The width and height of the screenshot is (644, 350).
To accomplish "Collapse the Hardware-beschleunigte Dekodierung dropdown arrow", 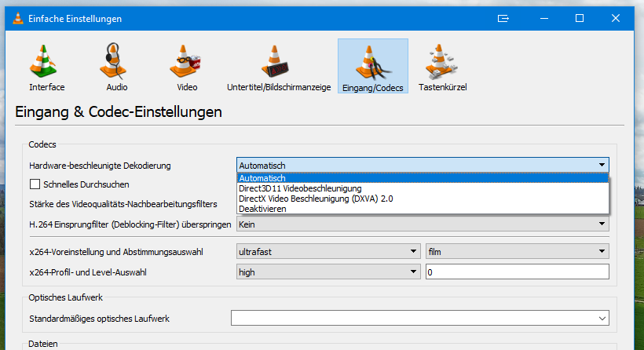I will coord(602,165).
